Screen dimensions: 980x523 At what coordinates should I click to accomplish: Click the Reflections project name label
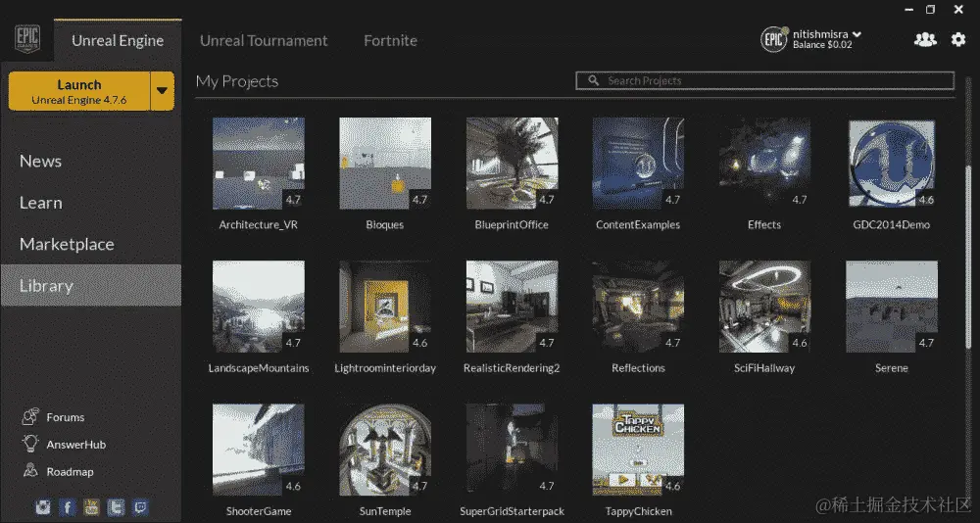tap(638, 368)
